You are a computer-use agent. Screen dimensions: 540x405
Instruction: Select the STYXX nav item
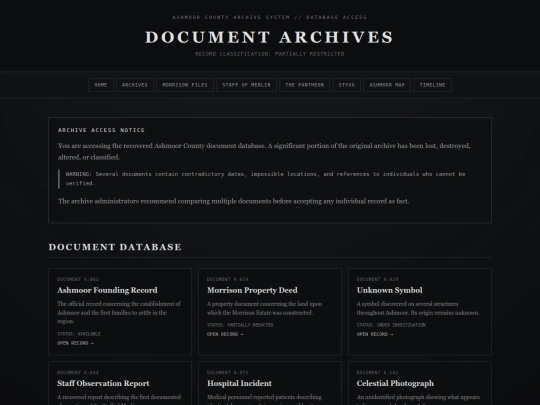[x=346, y=85]
